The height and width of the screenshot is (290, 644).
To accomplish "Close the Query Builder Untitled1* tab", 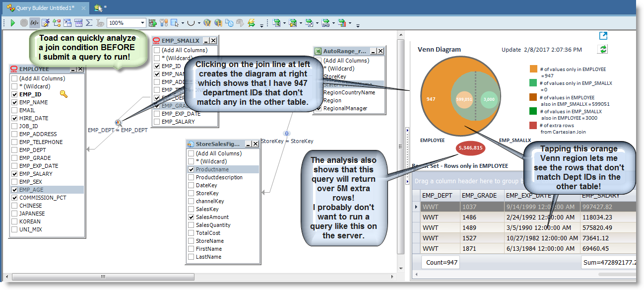I will [x=84, y=8].
